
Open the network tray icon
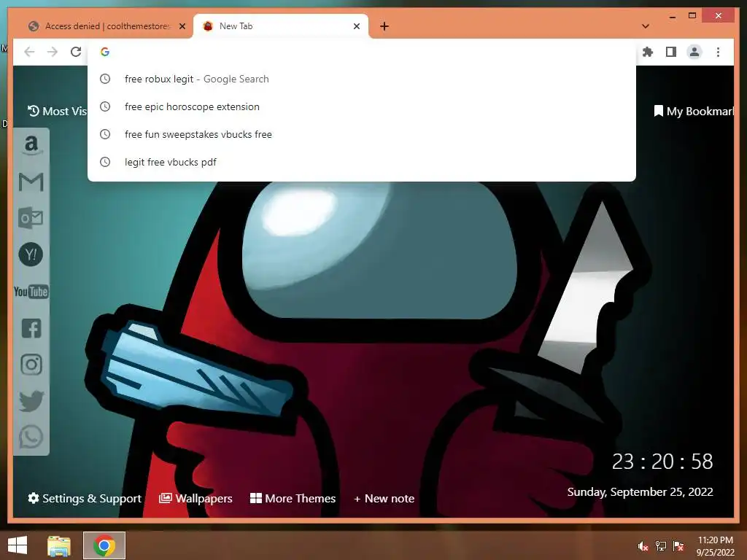tap(661, 546)
